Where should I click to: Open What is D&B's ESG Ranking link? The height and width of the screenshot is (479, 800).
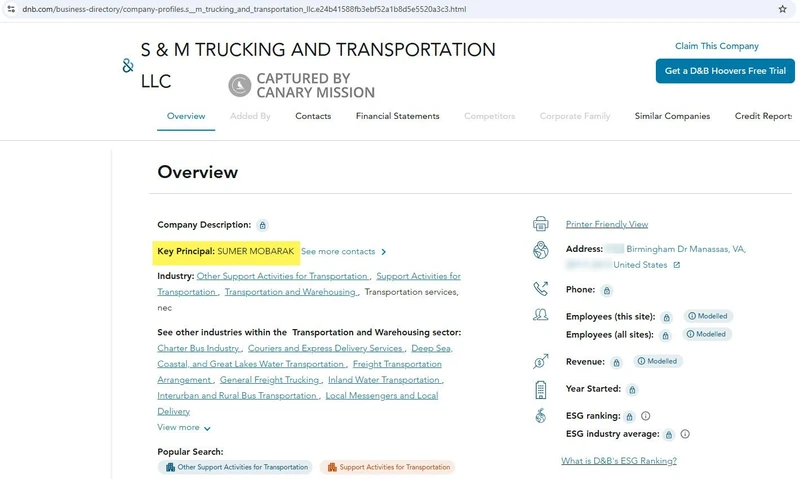click(619, 461)
